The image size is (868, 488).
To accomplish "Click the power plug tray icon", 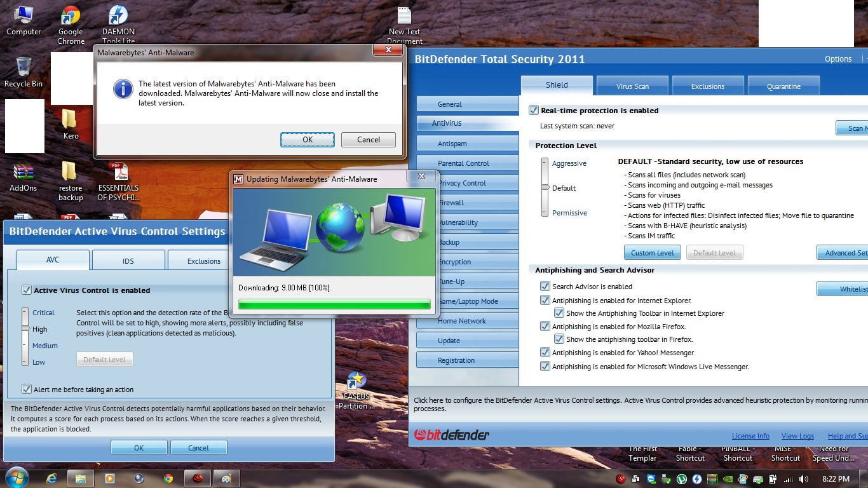I will pyautogui.click(x=773, y=479).
